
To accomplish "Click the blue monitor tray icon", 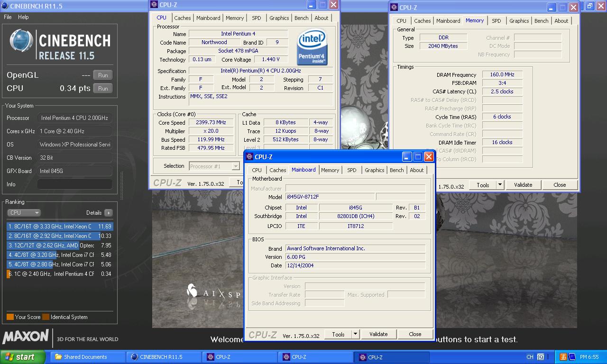I will point(572,357).
